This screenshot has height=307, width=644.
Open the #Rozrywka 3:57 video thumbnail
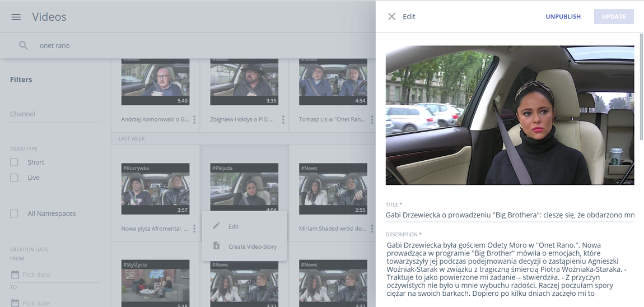click(155, 189)
